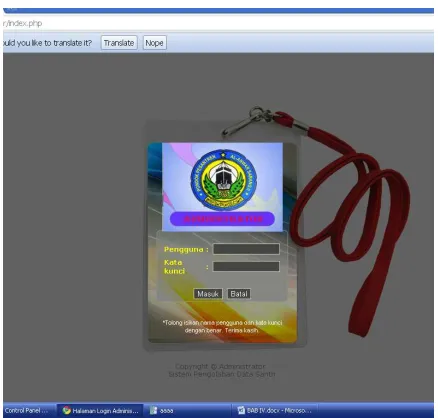Image resolution: width=438 pixels, height=418 pixels.
Task: Click the Masuk login button
Action: 208,294
